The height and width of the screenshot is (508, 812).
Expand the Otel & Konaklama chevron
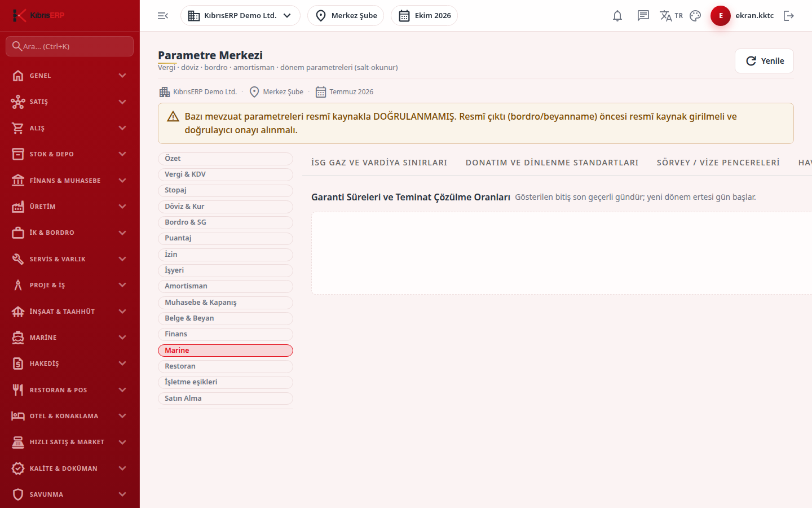122,416
